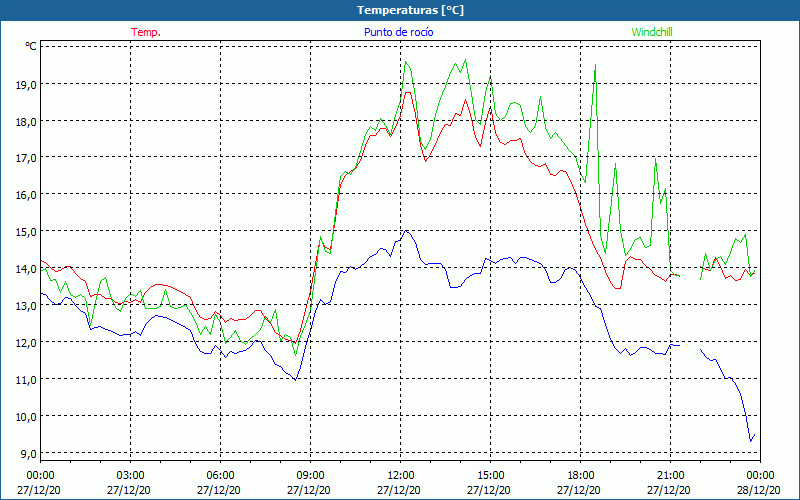Click the 12:00 time axis label

click(x=401, y=476)
